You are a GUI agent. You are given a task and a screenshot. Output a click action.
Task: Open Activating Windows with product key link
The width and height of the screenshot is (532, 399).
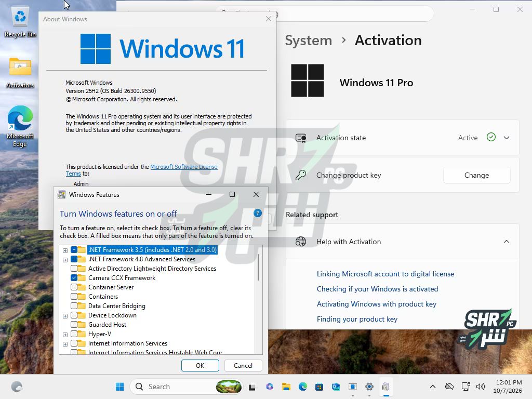tap(377, 304)
